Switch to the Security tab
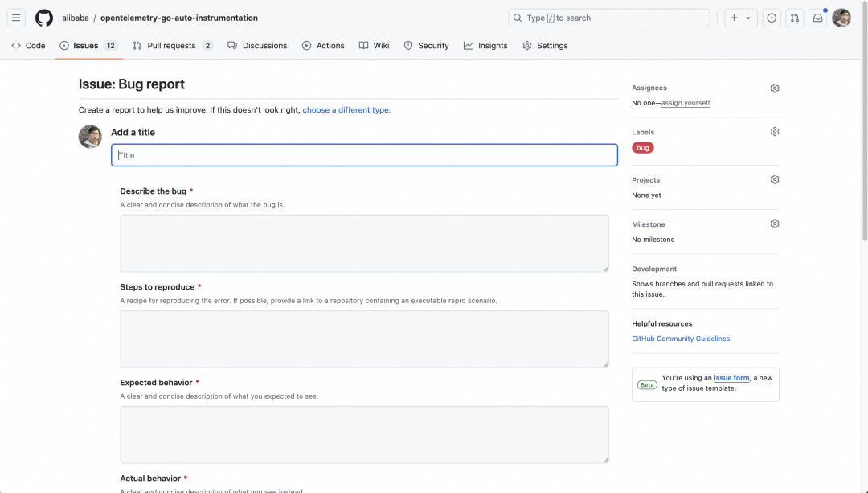 point(426,45)
